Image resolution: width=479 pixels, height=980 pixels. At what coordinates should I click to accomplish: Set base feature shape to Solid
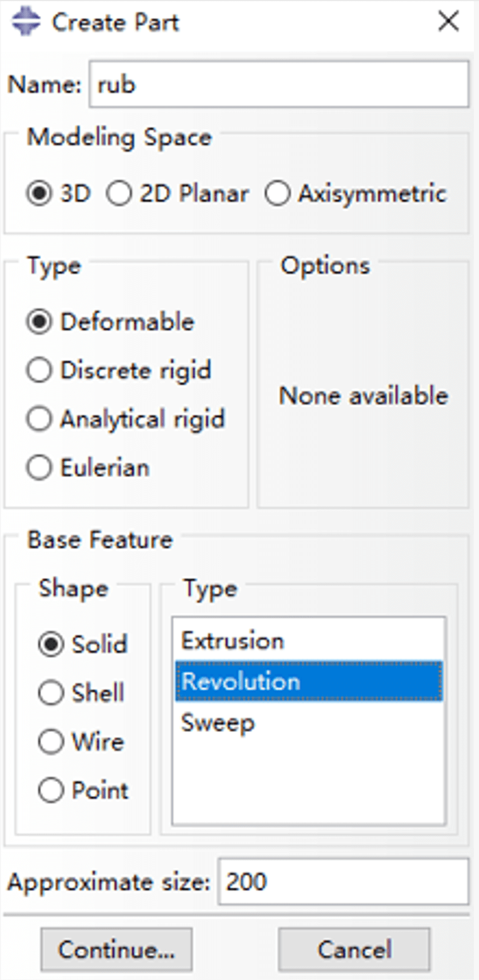click(x=51, y=645)
